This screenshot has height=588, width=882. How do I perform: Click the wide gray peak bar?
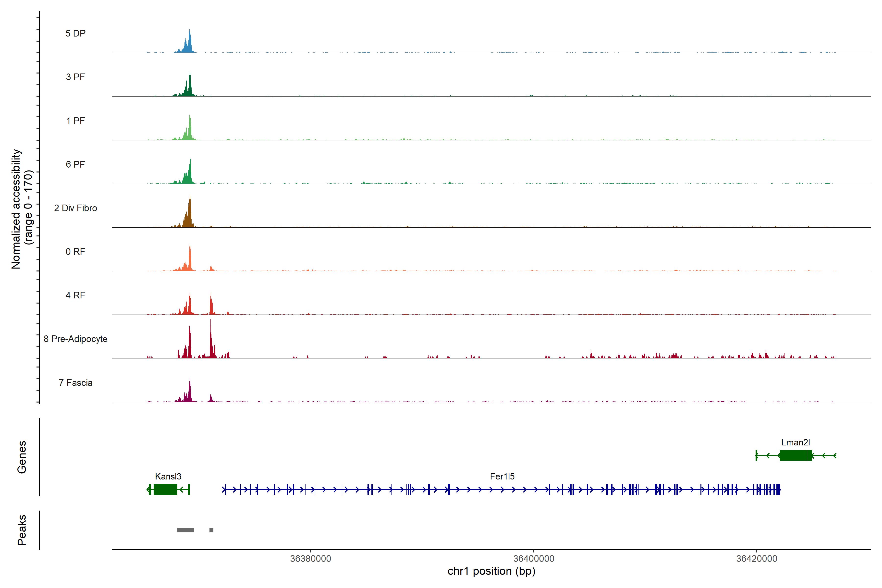(x=186, y=530)
